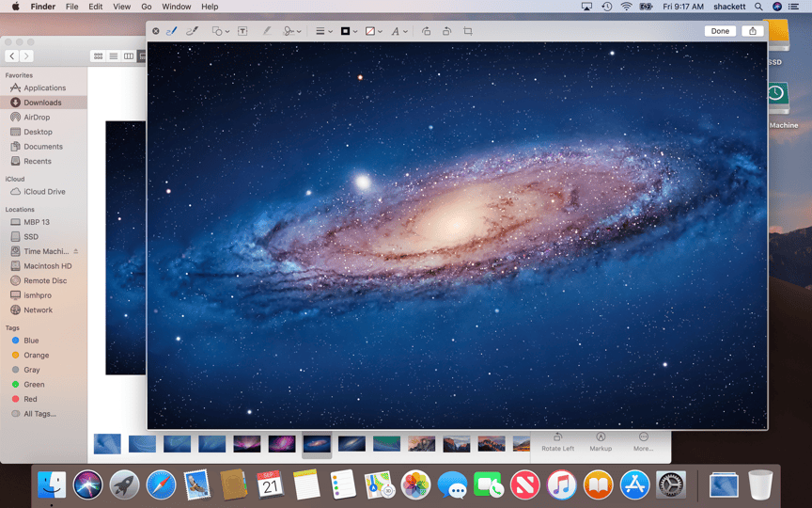Click the Done button
Screen dimensions: 812x508
tap(720, 31)
